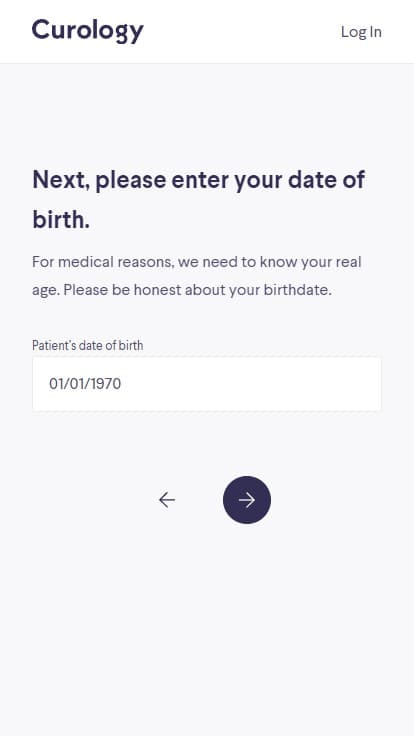Screen dimensions: 414x736
Task: Click the Log In link
Action: coord(361,31)
